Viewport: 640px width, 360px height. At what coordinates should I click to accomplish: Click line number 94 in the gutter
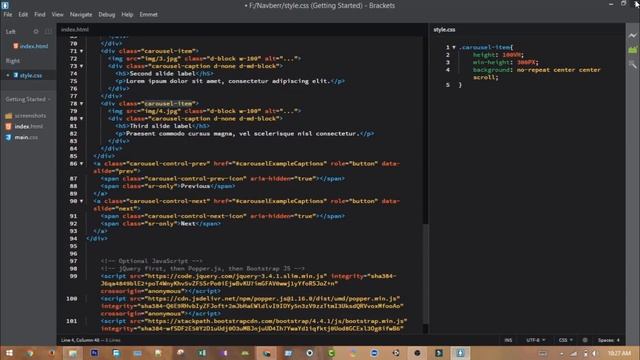[73, 239]
